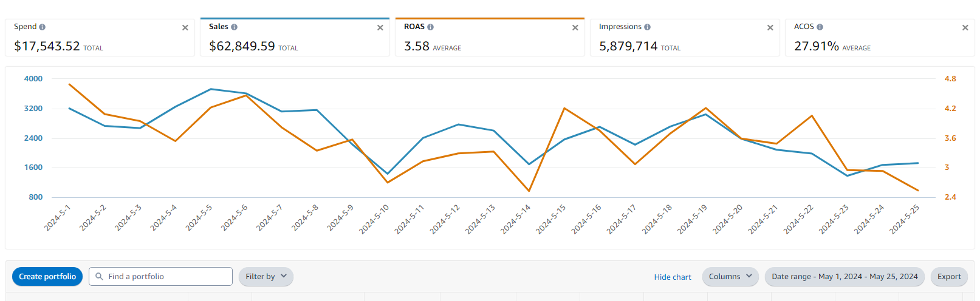Remove the Impressions metric card
This screenshot has width=980, height=301.
[770, 28]
